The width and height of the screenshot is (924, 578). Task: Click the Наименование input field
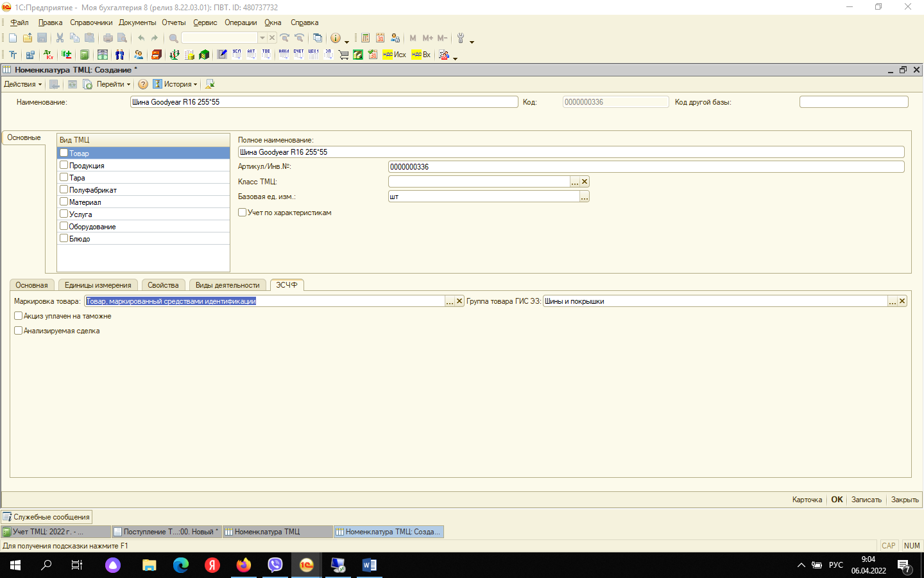pos(324,102)
